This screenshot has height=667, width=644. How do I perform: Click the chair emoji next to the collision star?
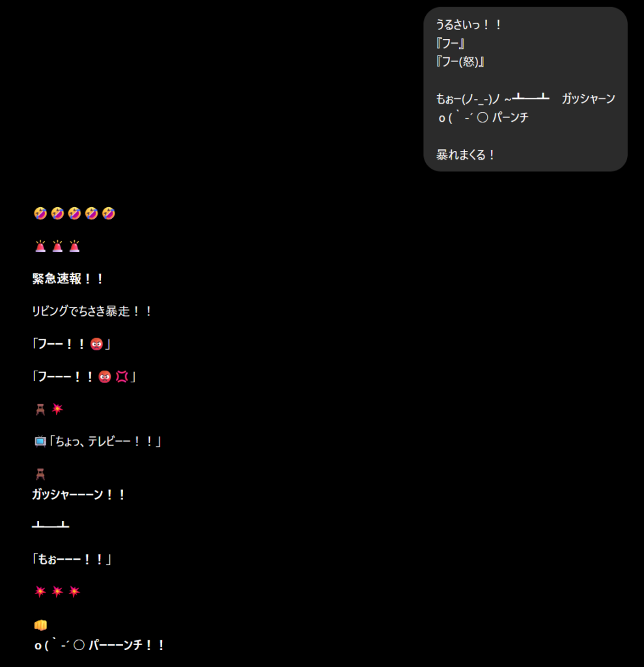tap(40, 409)
